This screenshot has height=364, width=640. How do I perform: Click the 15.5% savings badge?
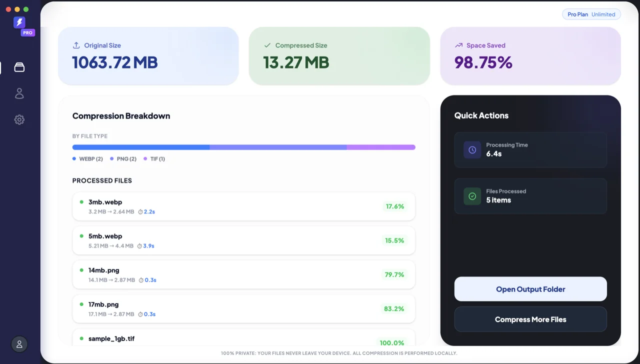394,240
